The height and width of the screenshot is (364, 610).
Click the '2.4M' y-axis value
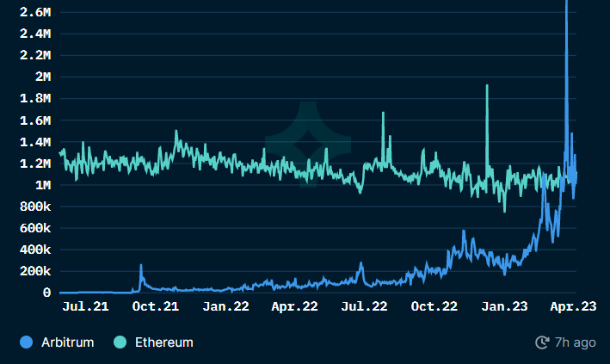[x=35, y=34]
